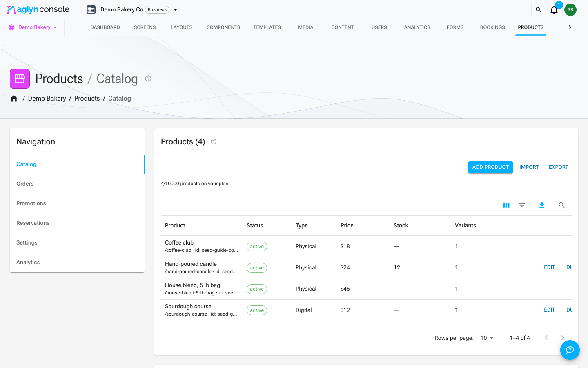Open the notifications bell
588x368 pixels.
pyautogui.click(x=554, y=10)
